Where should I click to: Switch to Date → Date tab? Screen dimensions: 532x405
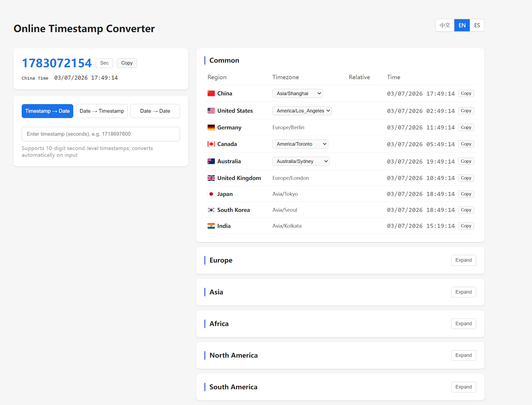click(155, 111)
